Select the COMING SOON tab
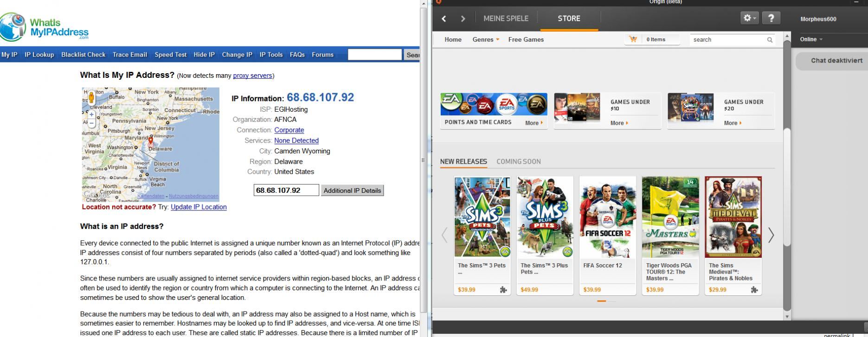The width and height of the screenshot is (868, 337). pos(519,162)
